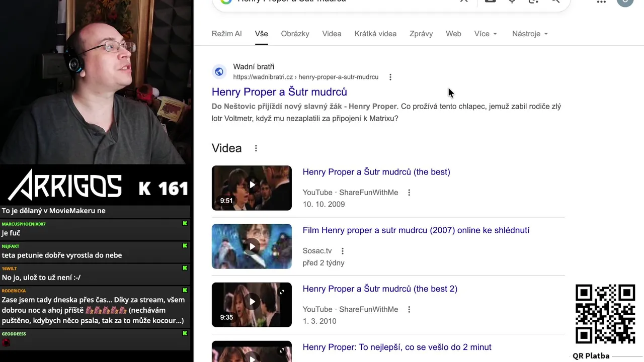This screenshot has width=644, height=362.
Task: Click Kick badge beside 16WILT
Action: [x=185, y=268]
